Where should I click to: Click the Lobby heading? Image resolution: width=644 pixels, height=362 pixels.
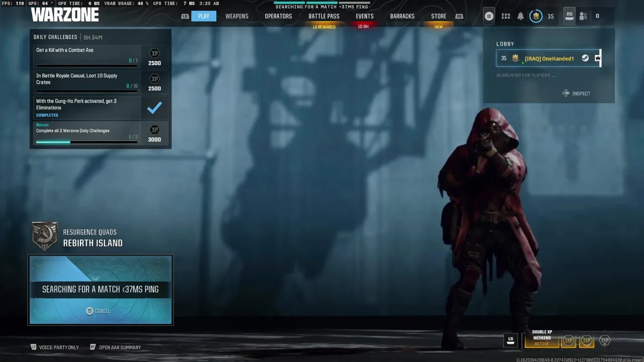[x=505, y=44]
